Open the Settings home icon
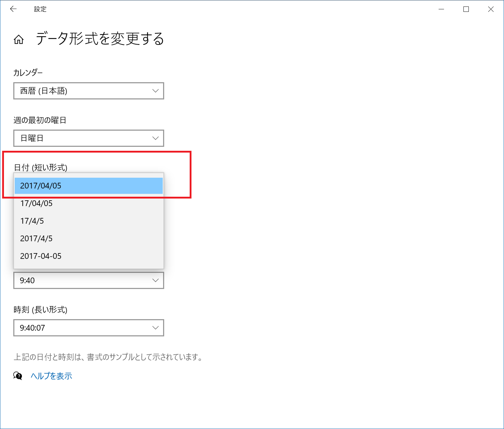This screenshot has height=429, width=504. pos(19,39)
